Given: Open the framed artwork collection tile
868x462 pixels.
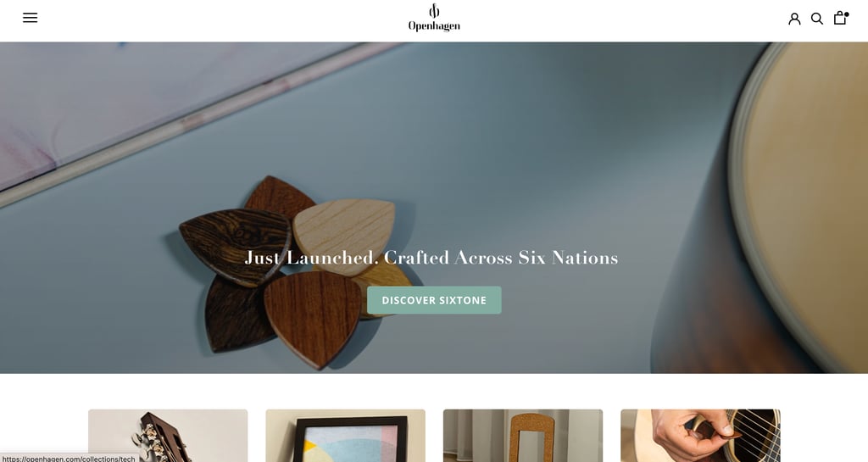Looking at the screenshot, I should 346,436.
